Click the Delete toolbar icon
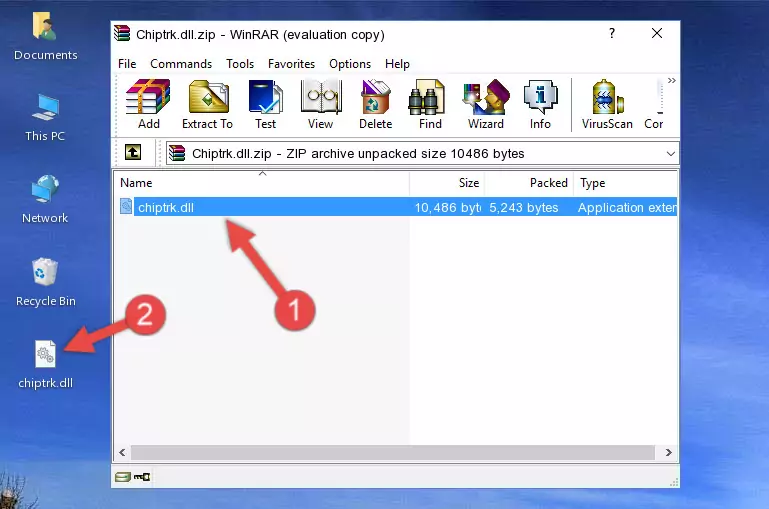The width and height of the screenshot is (769, 509). coord(375,104)
